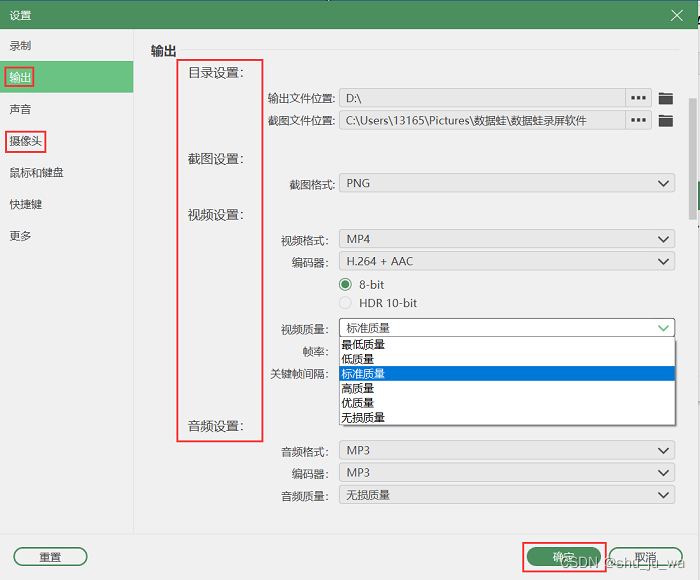Click the settings panel vertical scrollbar
700x580 pixels.
click(x=693, y=159)
